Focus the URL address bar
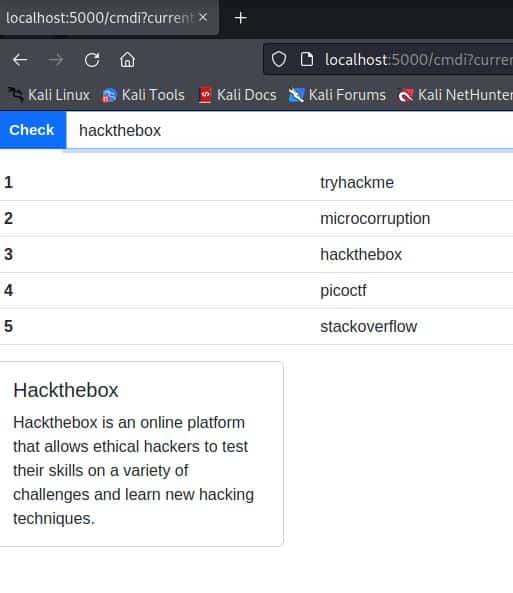This screenshot has width=513, height=593. (x=388, y=59)
